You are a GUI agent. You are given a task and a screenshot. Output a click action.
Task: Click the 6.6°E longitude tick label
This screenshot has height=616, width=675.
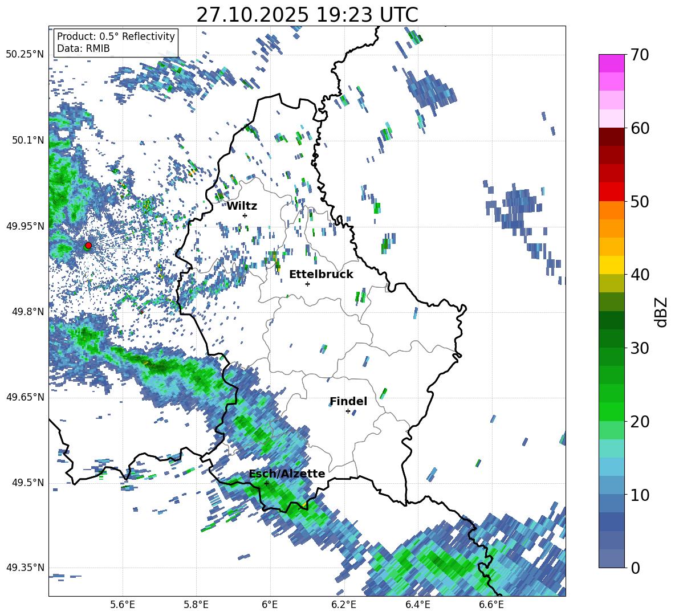pyautogui.click(x=491, y=605)
